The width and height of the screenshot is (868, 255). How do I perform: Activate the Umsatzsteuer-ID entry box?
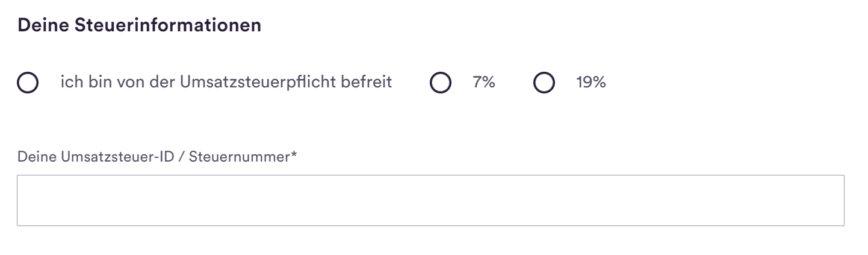tap(430, 201)
